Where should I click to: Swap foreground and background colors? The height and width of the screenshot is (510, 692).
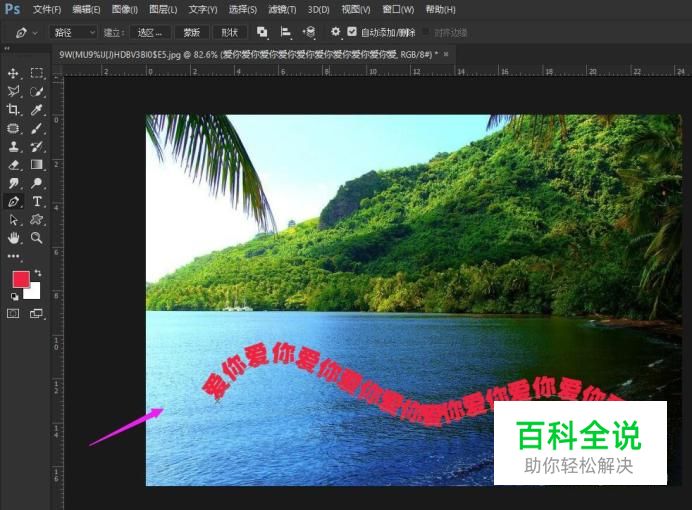pyautogui.click(x=38, y=273)
